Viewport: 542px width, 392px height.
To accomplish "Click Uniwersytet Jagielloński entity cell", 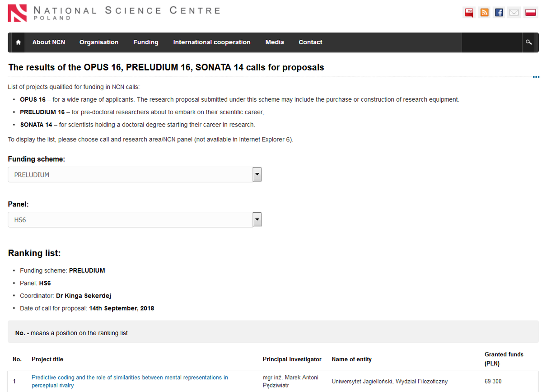I will (390, 382).
